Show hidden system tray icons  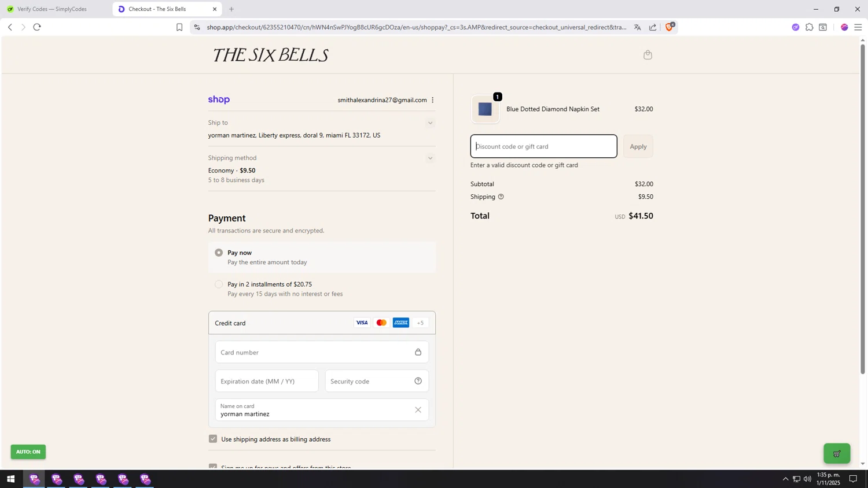click(x=785, y=479)
